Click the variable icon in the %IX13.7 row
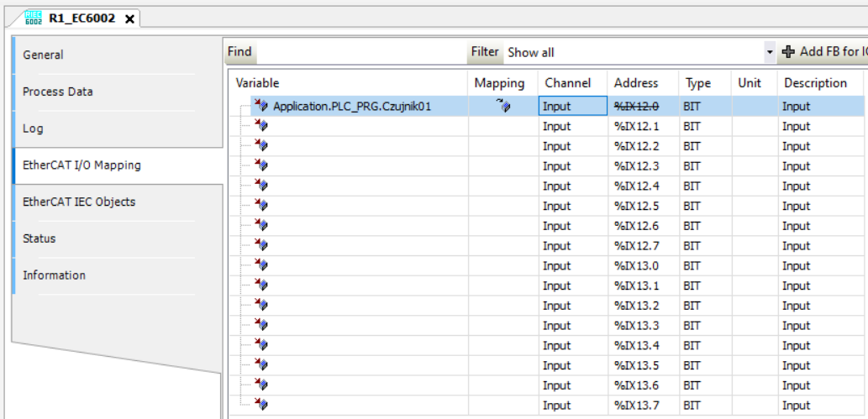Screen dimensions: 868x419 pos(260,406)
